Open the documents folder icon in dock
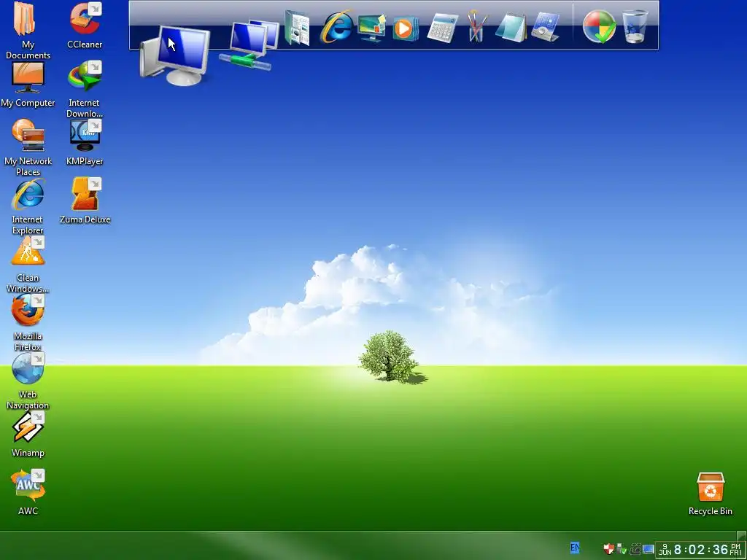 click(x=297, y=28)
